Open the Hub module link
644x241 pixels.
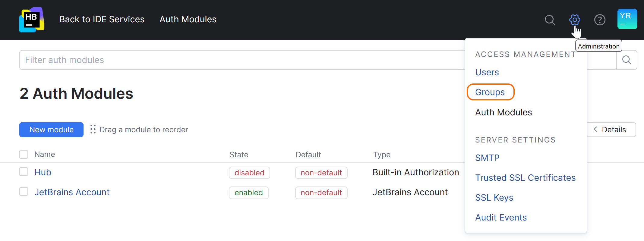coord(43,172)
